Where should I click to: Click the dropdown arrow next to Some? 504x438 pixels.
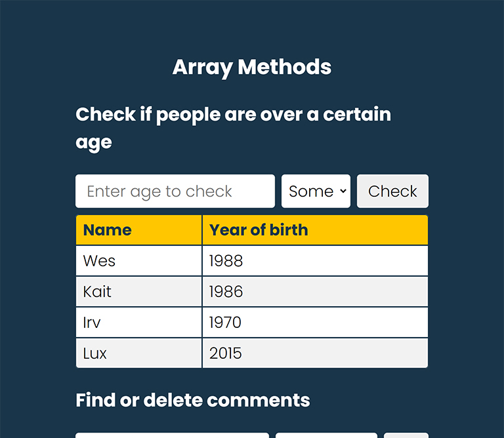[x=343, y=191]
